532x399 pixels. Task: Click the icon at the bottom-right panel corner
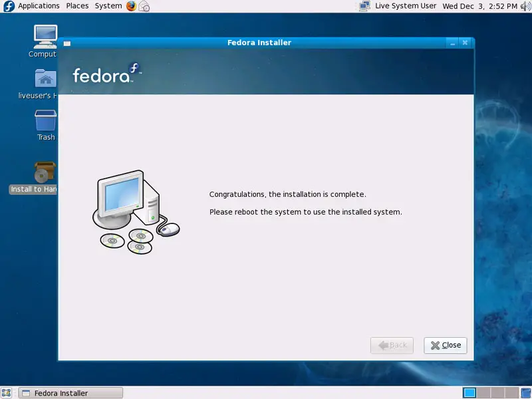tap(526, 393)
